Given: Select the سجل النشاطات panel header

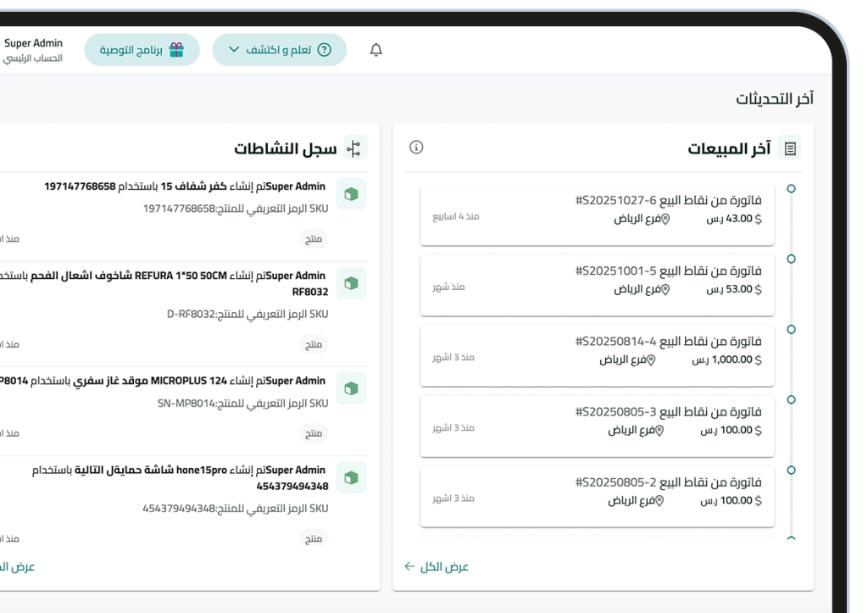Looking at the screenshot, I should click(285, 147).
